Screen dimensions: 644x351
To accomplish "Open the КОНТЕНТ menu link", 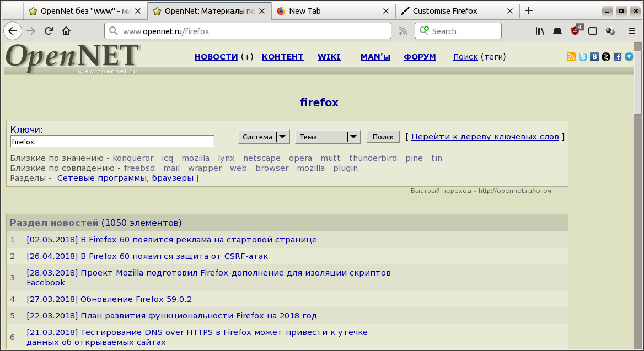I will click(282, 57).
